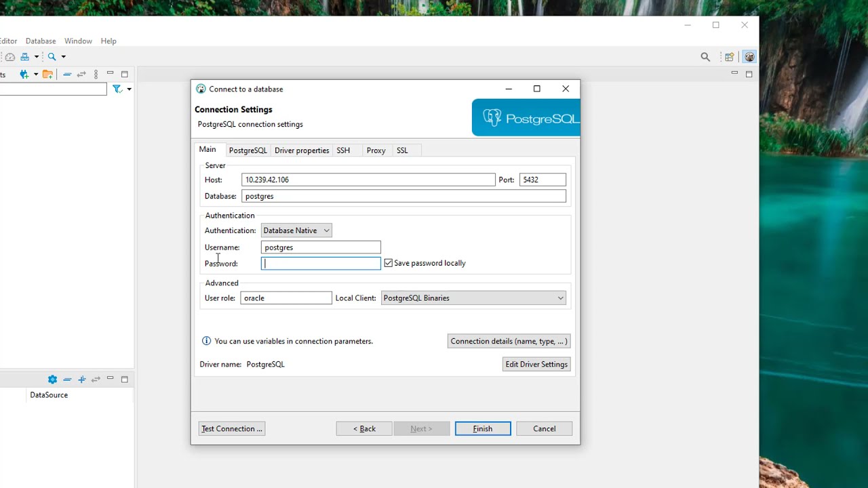The width and height of the screenshot is (868, 488).
Task: Click the navigator filter funnel icon
Action: tap(117, 89)
